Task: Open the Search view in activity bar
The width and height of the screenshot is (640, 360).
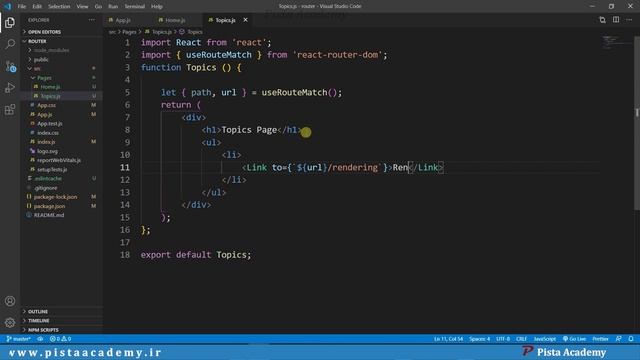Action: click(10, 44)
